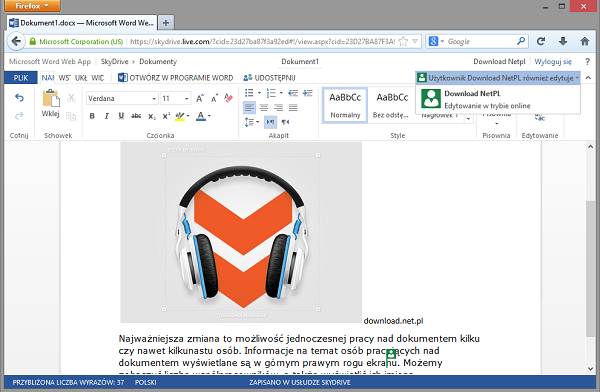600x392 pixels.
Task: Select the headphones image in document
Action: [x=241, y=232]
